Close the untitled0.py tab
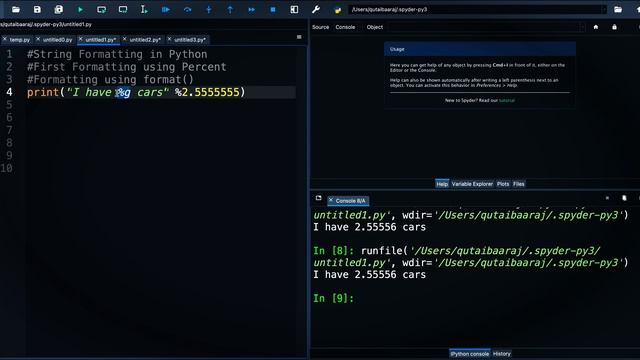The width and height of the screenshot is (640, 360). tap(38, 39)
